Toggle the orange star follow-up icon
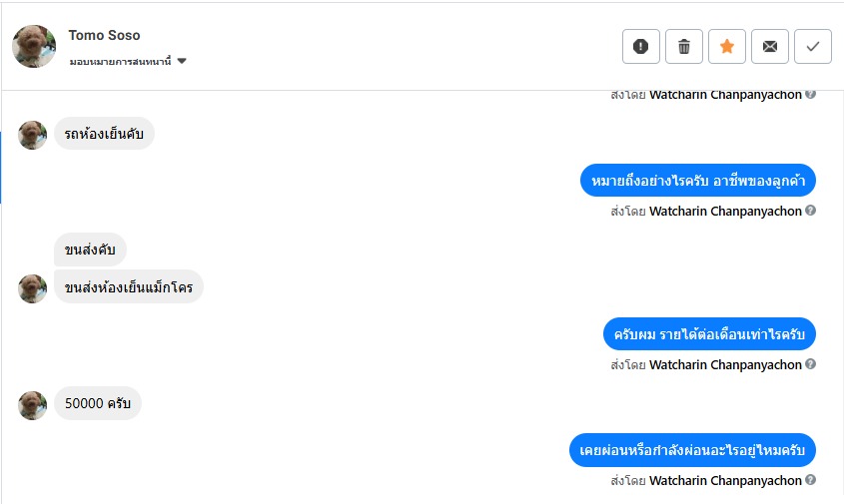The height and width of the screenshot is (504, 844). [x=727, y=46]
